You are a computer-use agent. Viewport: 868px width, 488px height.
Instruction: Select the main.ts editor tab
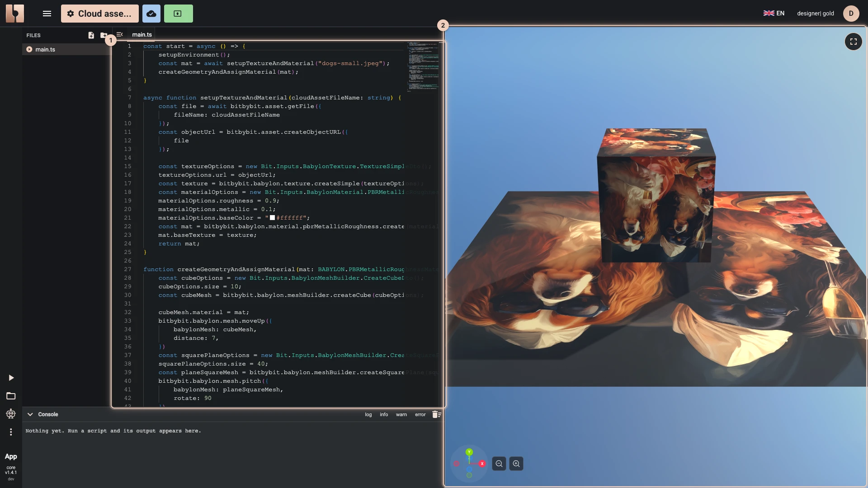tap(142, 34)
